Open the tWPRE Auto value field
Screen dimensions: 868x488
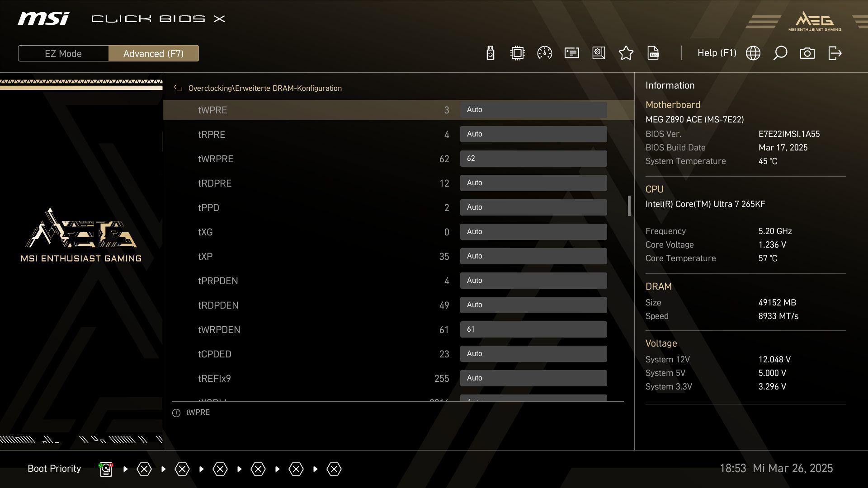(533, 110)
